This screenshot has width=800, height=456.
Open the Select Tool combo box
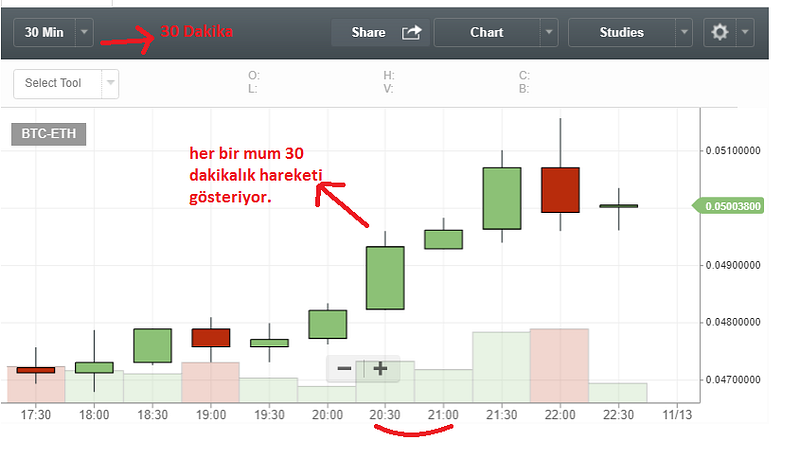tap(66, 84)
